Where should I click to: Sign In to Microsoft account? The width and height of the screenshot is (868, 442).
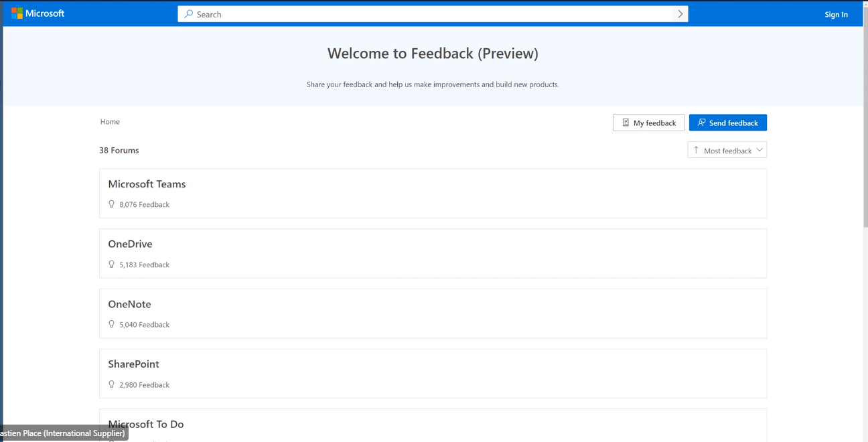click(x=836, y=14)
